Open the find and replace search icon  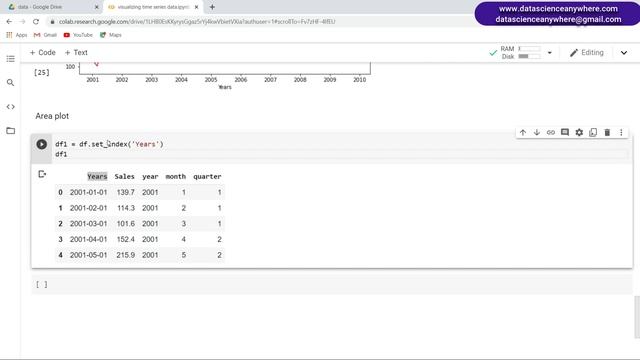pyautogui.click(x=11, y=83)
